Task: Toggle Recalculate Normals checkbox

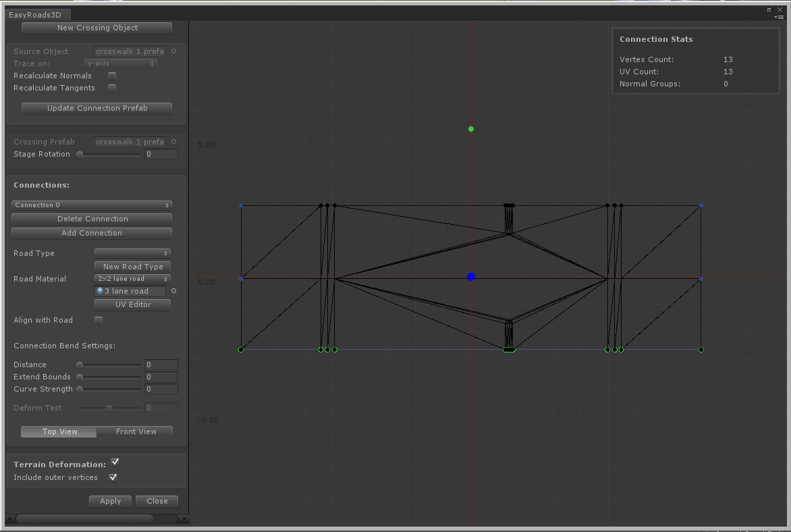Action: [112, 76]
